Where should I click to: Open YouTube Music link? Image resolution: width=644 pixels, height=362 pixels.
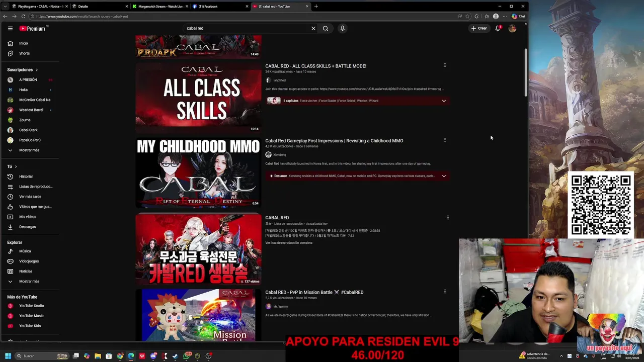(x=30, y=316)
